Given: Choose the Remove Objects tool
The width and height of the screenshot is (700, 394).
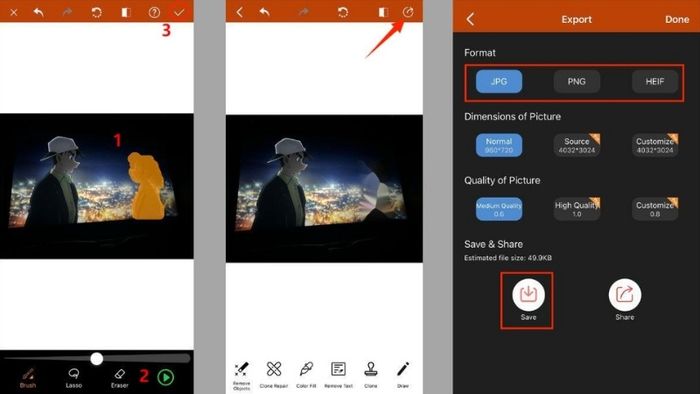Looking at the screenshot, I should 242,376.
